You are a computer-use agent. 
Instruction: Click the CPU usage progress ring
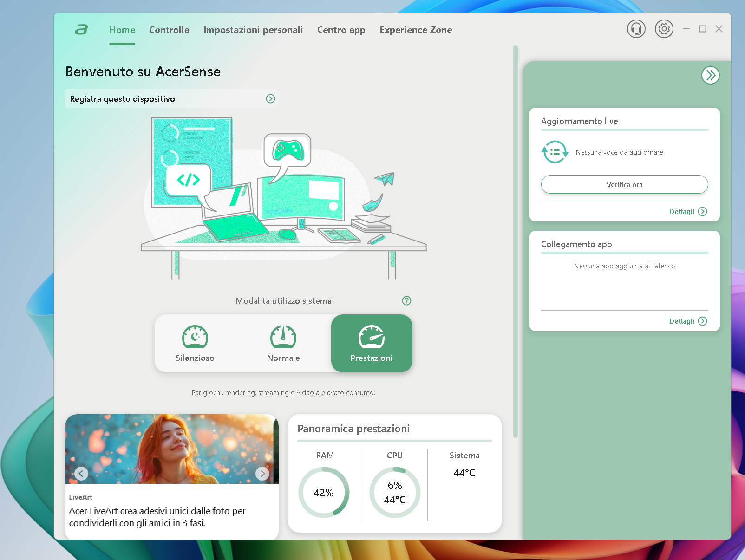click(x=395, y=492)
